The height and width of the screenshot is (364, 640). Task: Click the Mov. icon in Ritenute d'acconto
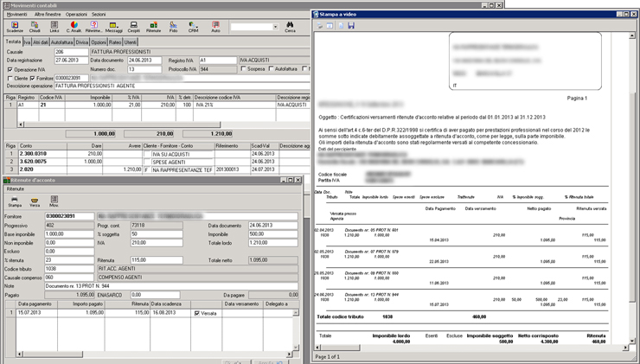(x=54, y=201)
